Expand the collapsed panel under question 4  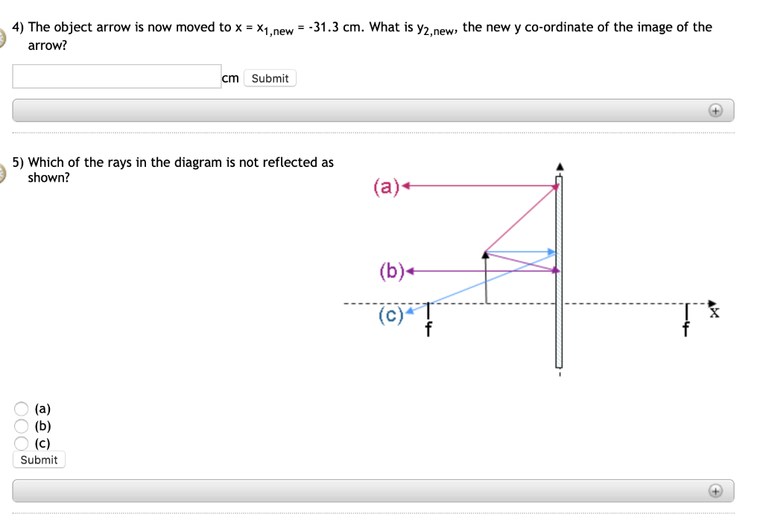coord(373,110)
